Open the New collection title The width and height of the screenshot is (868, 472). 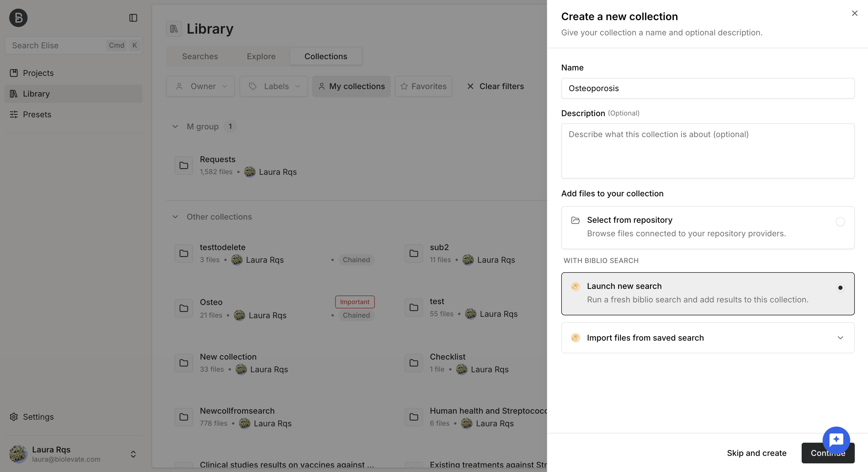click(x=228, y=357)
